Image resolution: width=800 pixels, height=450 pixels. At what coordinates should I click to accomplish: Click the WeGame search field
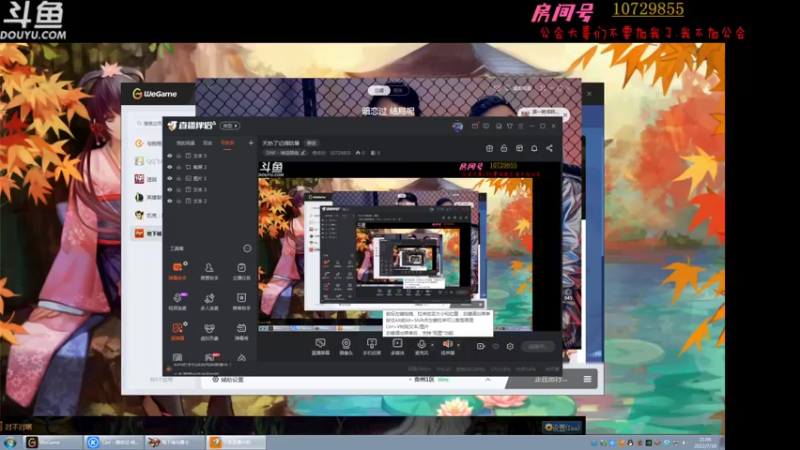pyautogui.click(x=151, y=123)
